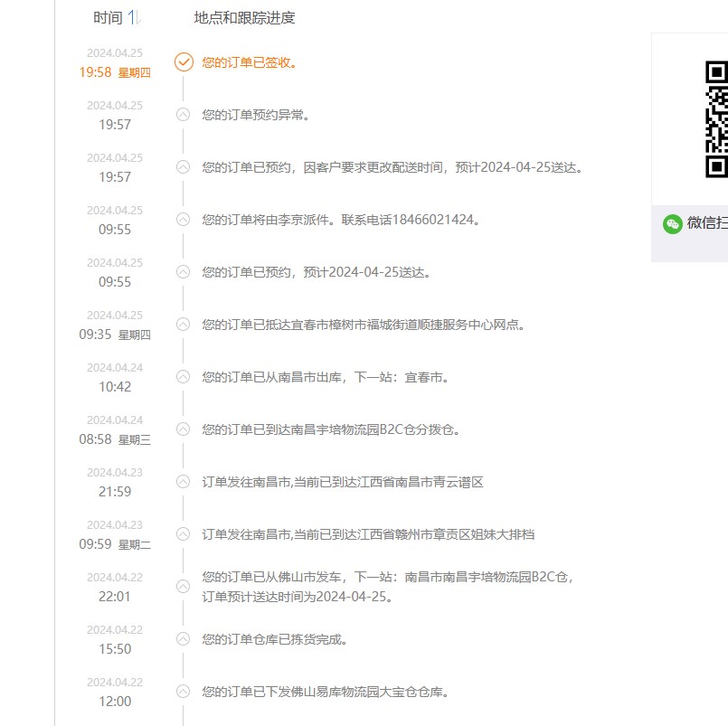Click status icon beside 李京派件 entry

coord(184,220)
